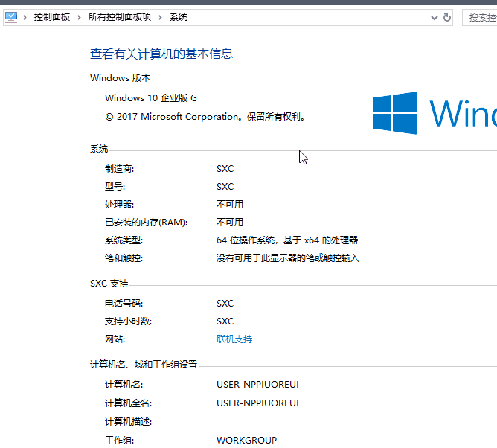The width and height of the screenshot is (497, 448).
Task: Expand address bar history dropdown arrow
Action: point(435,18)
